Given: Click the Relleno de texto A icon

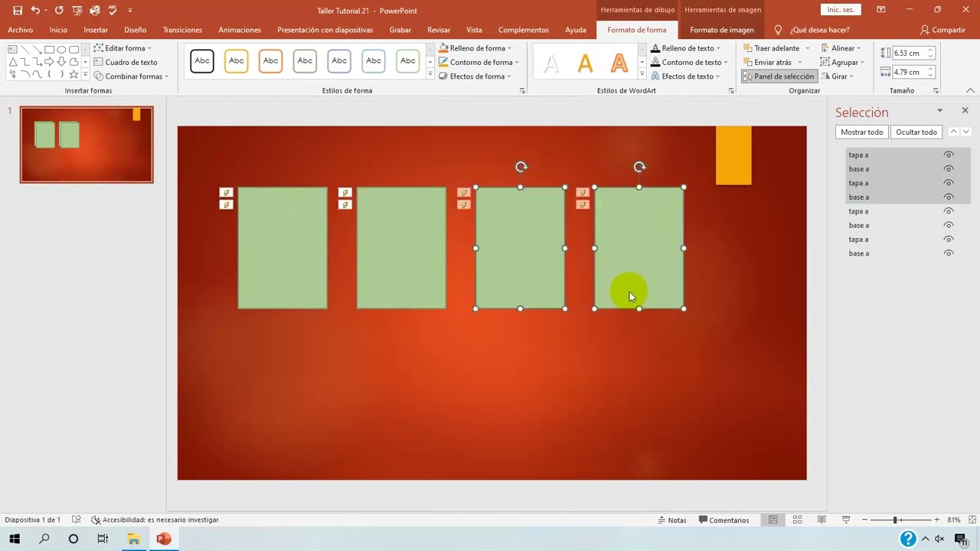Looking at the screenshot, I should point(655,48).
